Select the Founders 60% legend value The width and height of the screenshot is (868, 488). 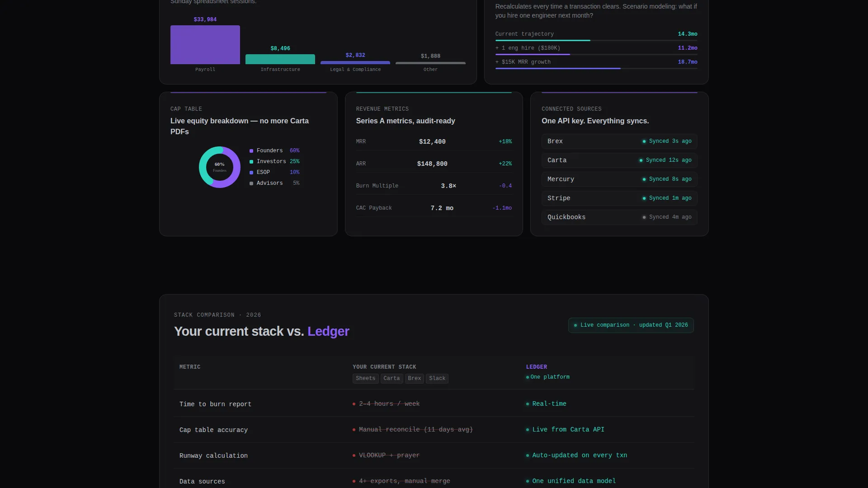[294, 150]
